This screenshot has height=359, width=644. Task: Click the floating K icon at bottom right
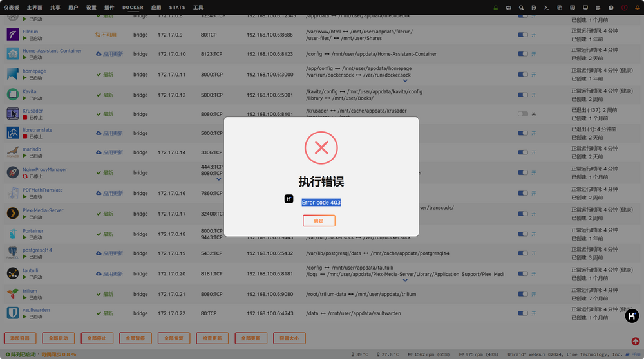pyautogui.click(x=632, y=316)
